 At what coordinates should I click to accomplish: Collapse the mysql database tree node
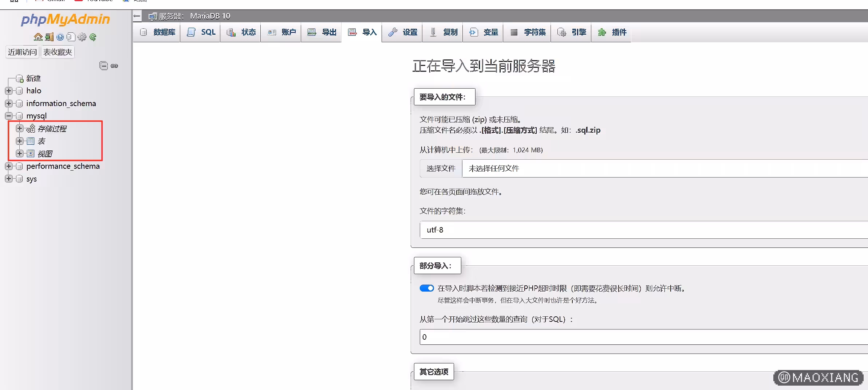click(x=9, y=116)
